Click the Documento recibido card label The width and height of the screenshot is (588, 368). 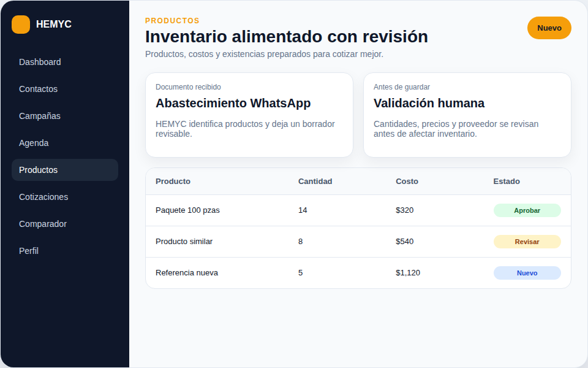[x=188, y=86]
